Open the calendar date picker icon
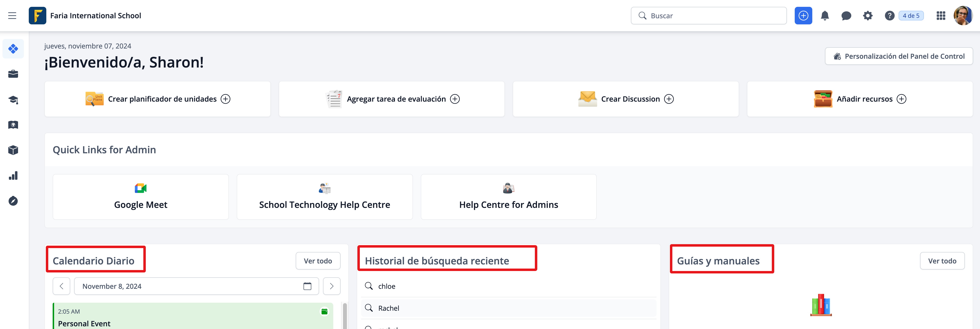The image size is (980, 329). (x=307, y=286)
